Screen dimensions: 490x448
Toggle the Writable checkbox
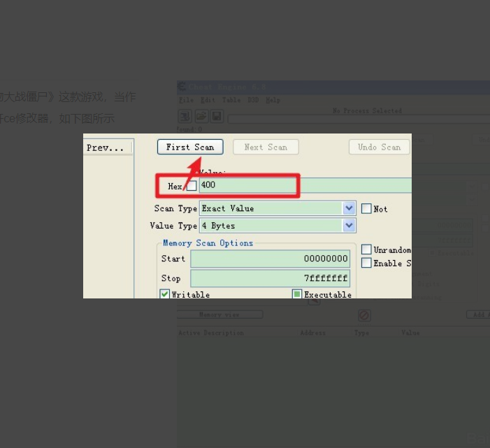pos(165,294)
